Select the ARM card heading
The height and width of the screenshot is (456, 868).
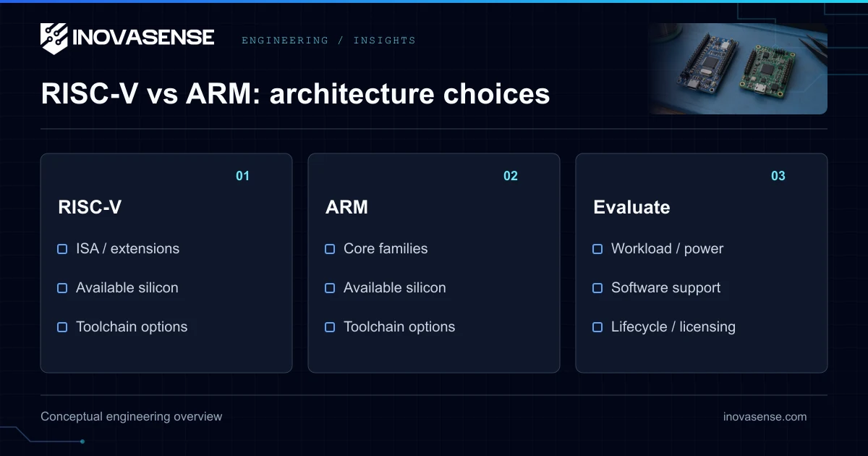pos(346,207)
